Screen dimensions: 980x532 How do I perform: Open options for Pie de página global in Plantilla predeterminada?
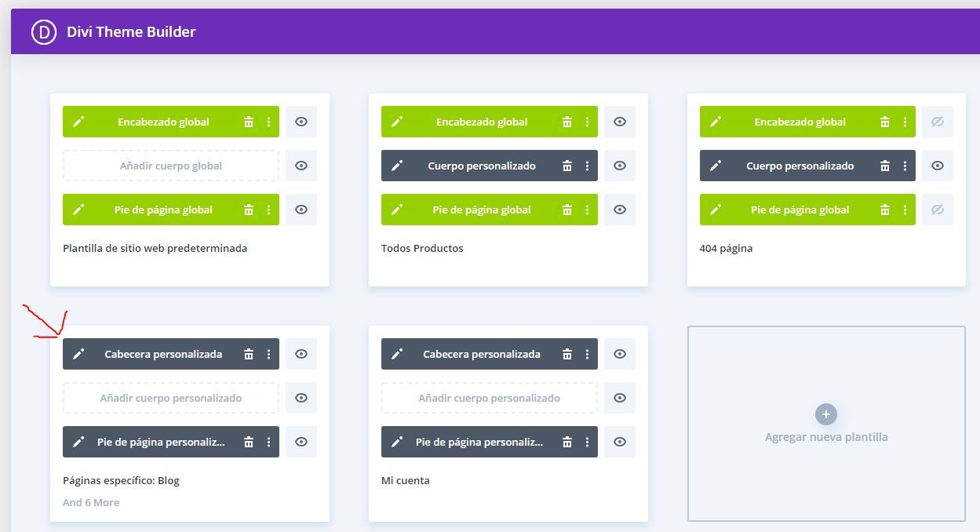(x=268, y=210)
